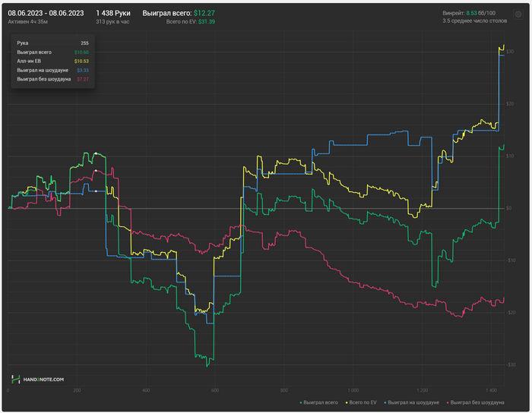The width and height of the screenshot is (532, 413).
Task: Click the 600 label on the hands axis
Action: point(214,390)
